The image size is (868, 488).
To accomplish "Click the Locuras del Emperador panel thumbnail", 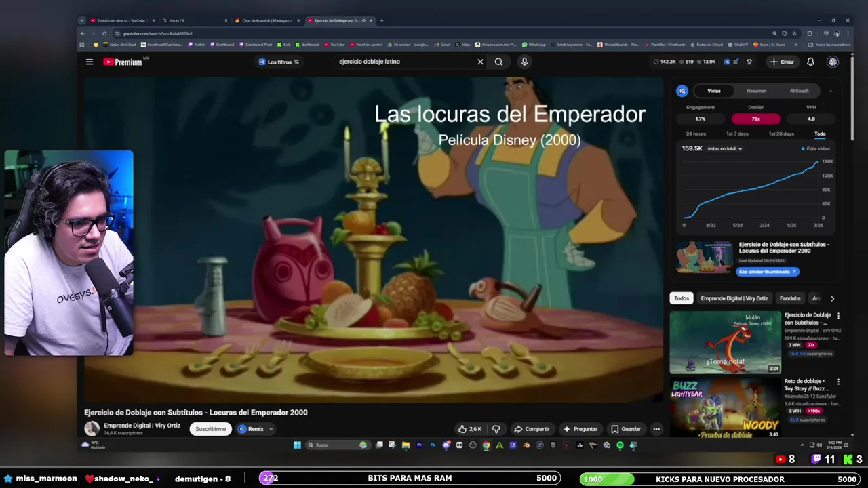I will [704, 258].
